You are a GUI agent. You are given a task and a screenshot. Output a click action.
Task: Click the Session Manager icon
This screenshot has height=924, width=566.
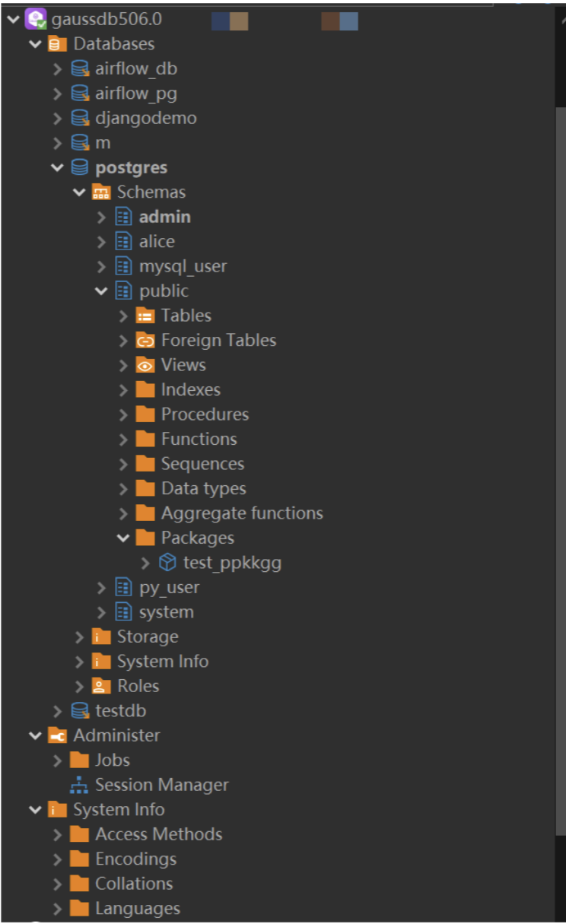coord(79,785)
